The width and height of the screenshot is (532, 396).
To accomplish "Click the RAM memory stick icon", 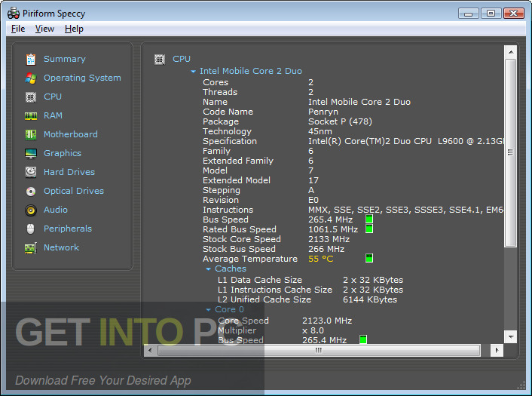I will [31, 116].
